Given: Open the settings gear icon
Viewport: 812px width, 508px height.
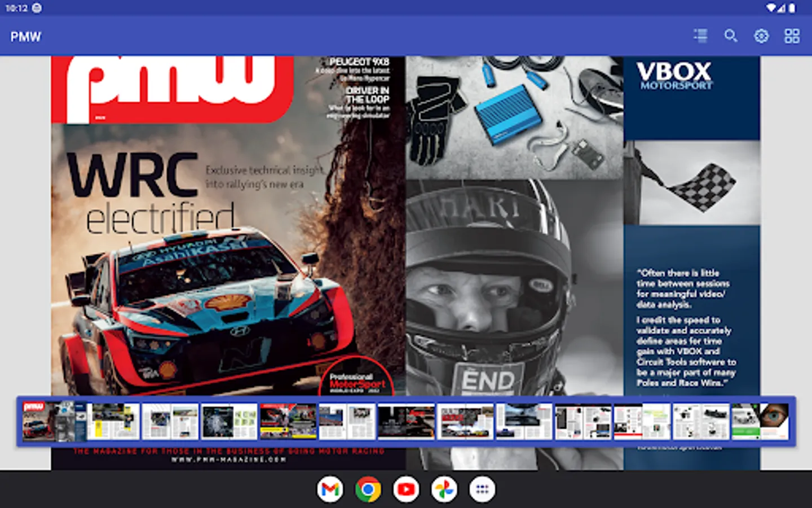Looking at the screenshot, I should (x=761, y=36).
